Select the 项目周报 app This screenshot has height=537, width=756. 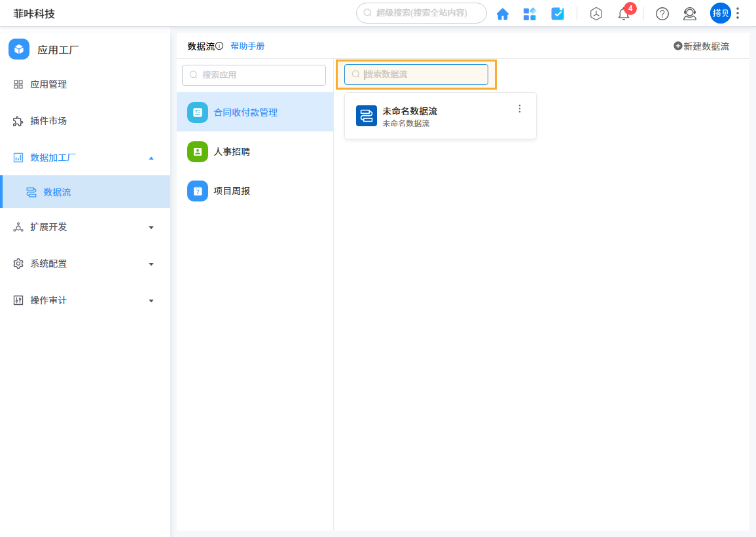click(232, 190)
